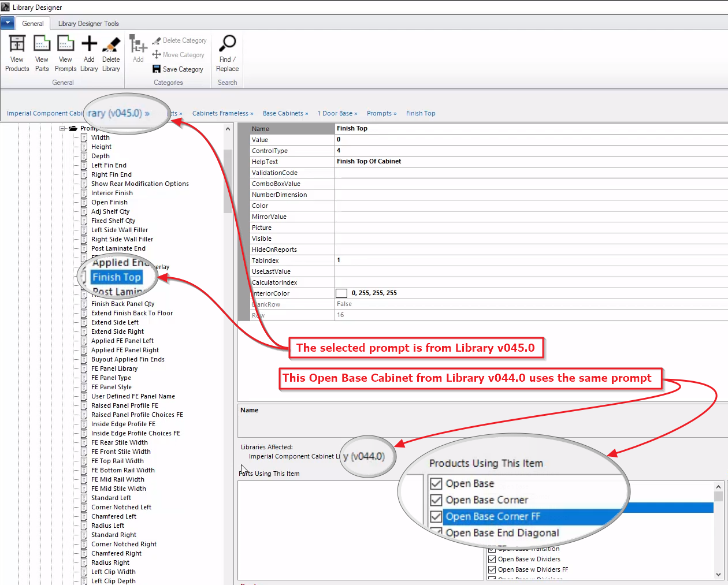The width and height of the screenshot is (728, 585).
Task: Toggle the Open Base w Dividers FF checkbox
Action: click(x=492, y=569)
